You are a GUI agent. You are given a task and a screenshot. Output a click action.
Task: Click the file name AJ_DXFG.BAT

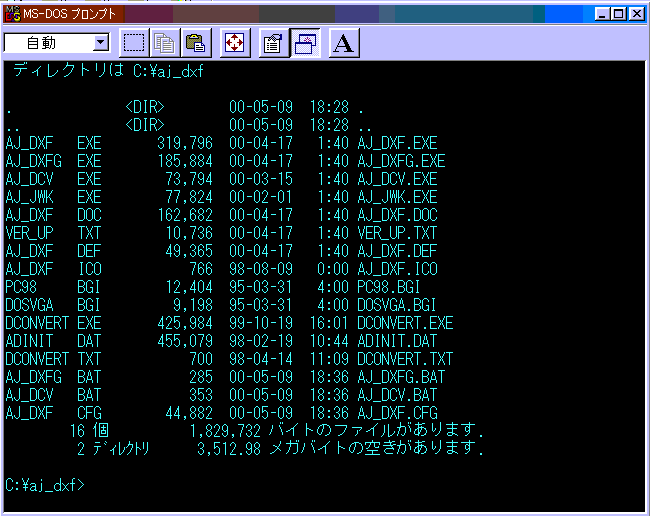tap(401, 377)
